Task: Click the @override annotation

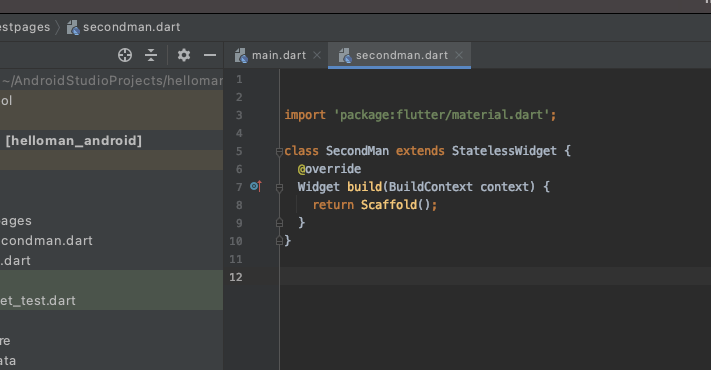Action: 329,169
